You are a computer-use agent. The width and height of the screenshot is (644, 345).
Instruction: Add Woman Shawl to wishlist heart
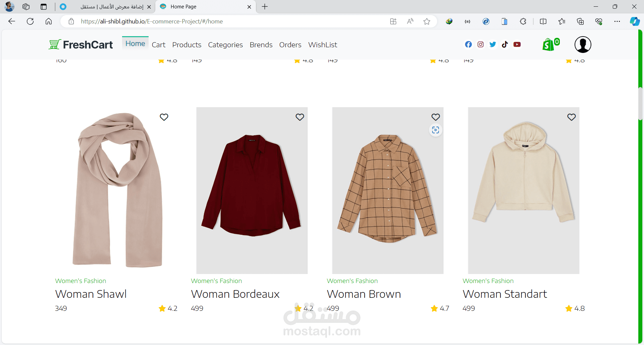[x=164, y=117]
